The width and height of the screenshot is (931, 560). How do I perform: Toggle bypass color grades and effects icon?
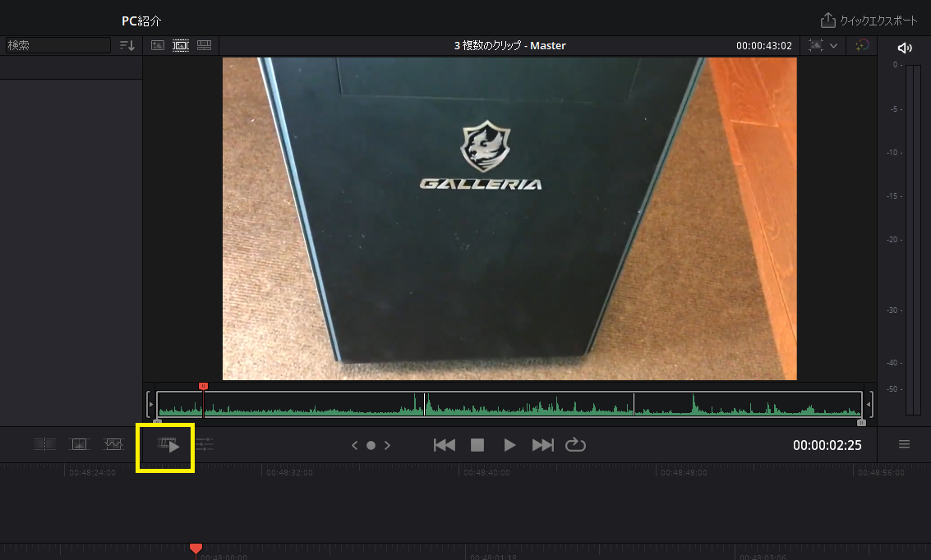pyautogui.click(x=861, y=45)
